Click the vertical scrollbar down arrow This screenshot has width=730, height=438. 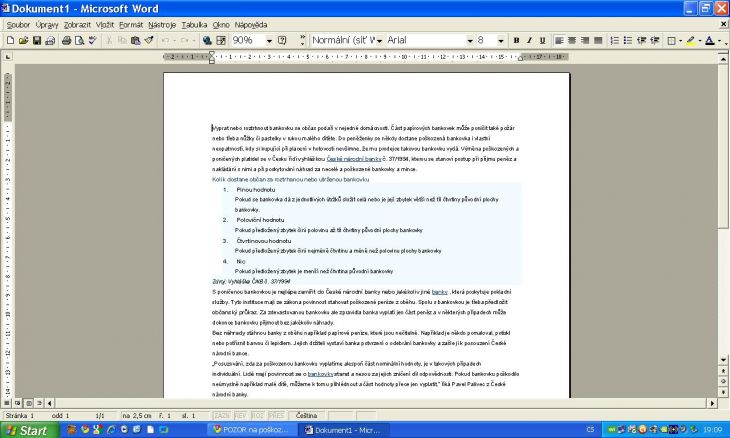[723, 360]
